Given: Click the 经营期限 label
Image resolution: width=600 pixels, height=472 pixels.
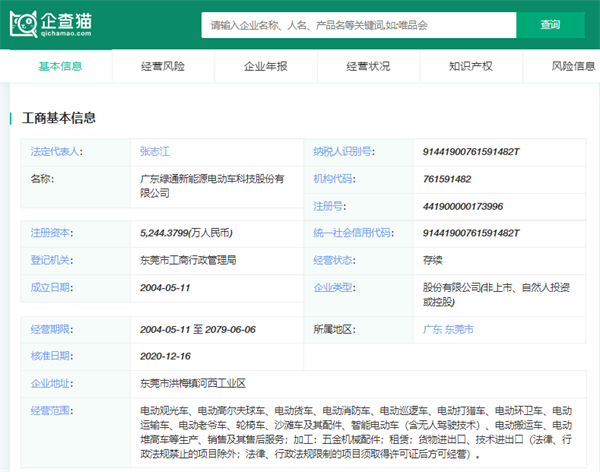Looking at the screenshot, I should point(52,329).
